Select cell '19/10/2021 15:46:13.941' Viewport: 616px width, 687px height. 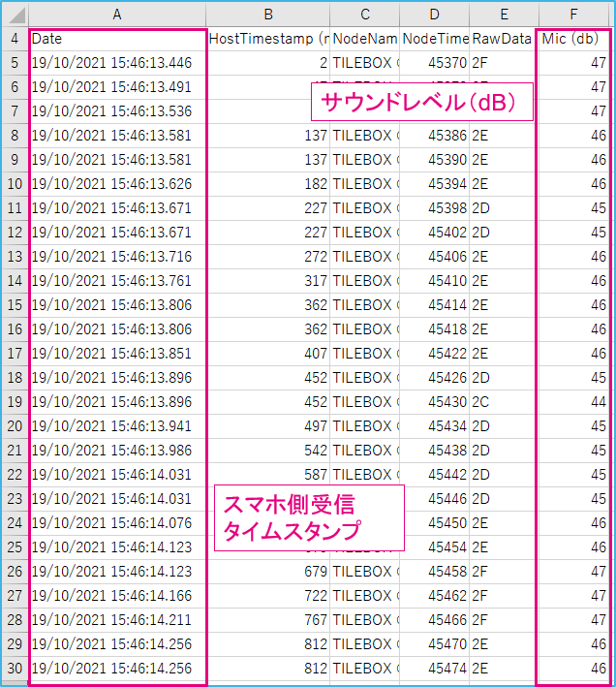pos(117,426)
